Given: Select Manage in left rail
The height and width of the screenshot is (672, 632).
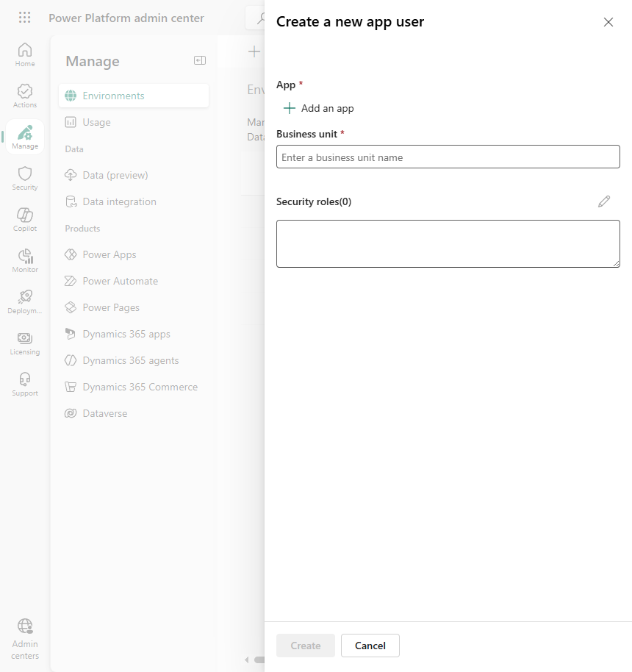Looking at the screenshot, I should tap(25, 137).
